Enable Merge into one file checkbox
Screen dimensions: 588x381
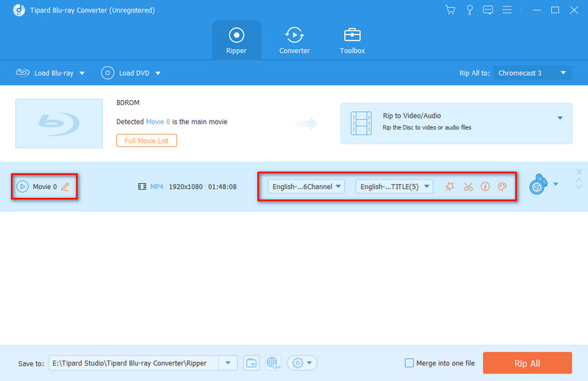coord(409,363)
